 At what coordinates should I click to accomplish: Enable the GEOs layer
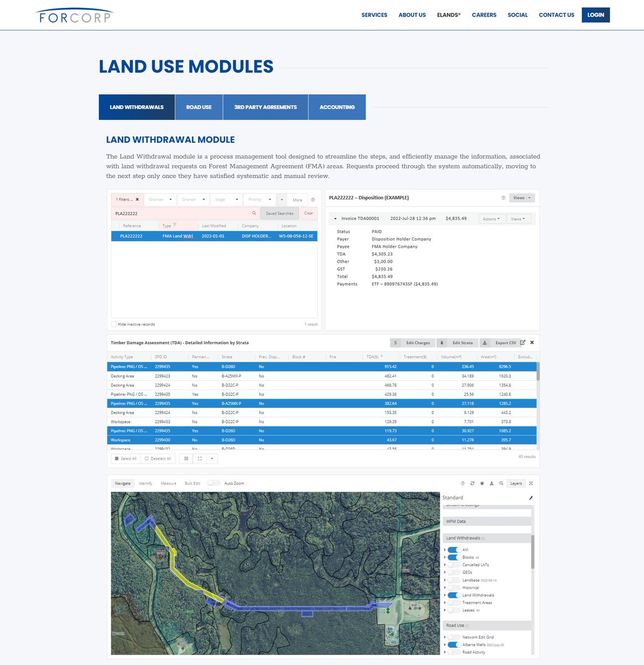pyautogui.click(x=454, y=572)
